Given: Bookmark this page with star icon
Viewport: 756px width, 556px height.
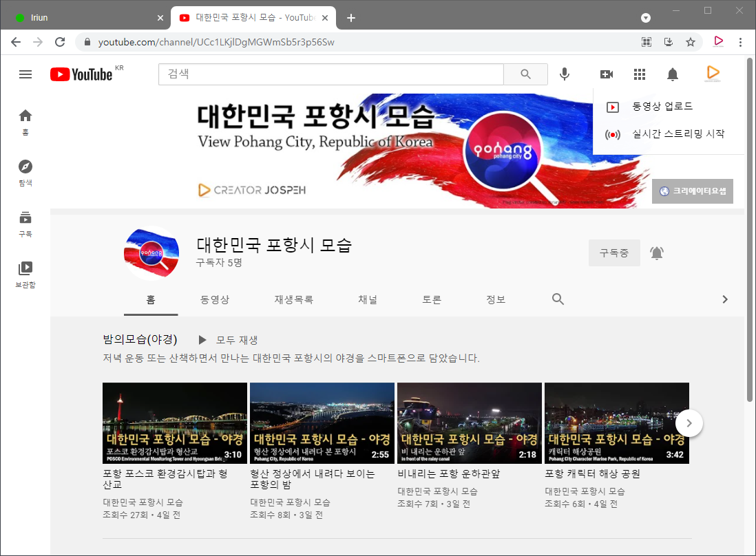Looking at the screenshot, I should click(x=691, y=42).
